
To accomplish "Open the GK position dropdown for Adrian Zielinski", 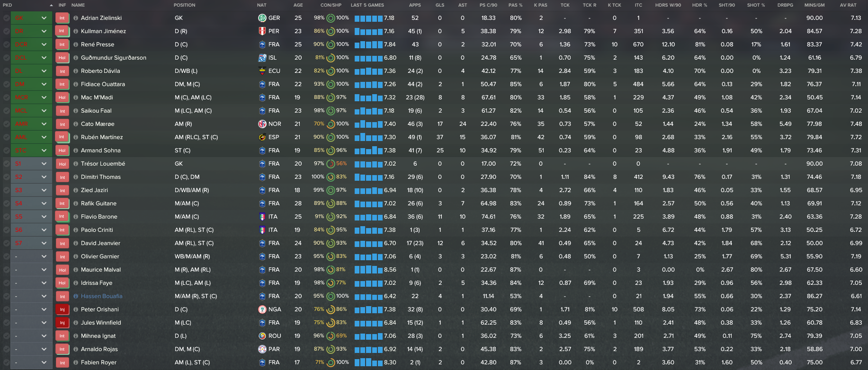I will pyautogui.click(x=44, y=18).
